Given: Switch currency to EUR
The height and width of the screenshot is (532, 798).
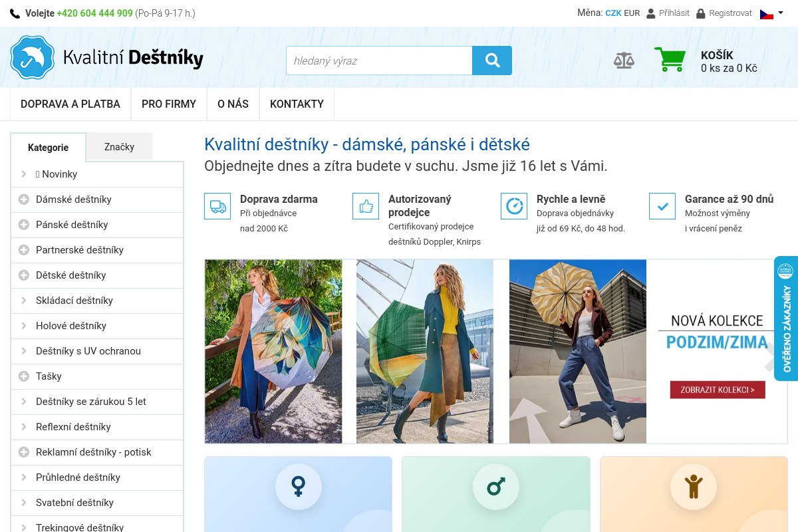Looking at the screenshot, I should click(632, 13).
